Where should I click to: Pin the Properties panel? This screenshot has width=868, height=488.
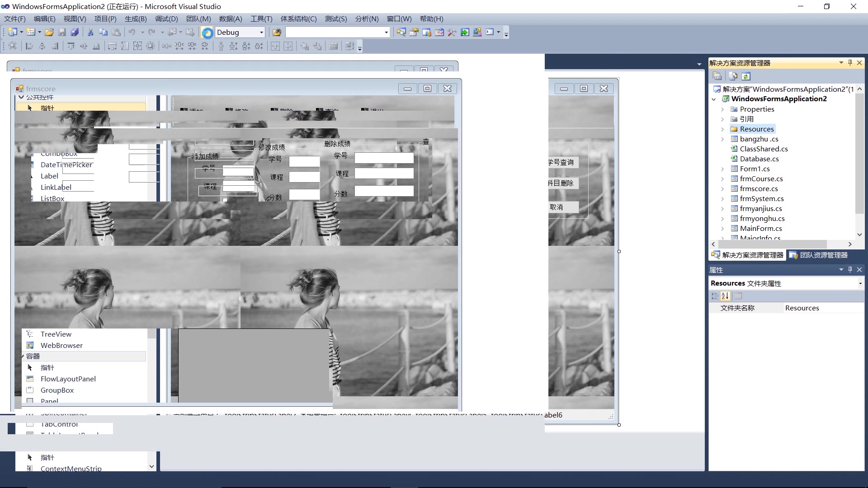tap(850, 270)
